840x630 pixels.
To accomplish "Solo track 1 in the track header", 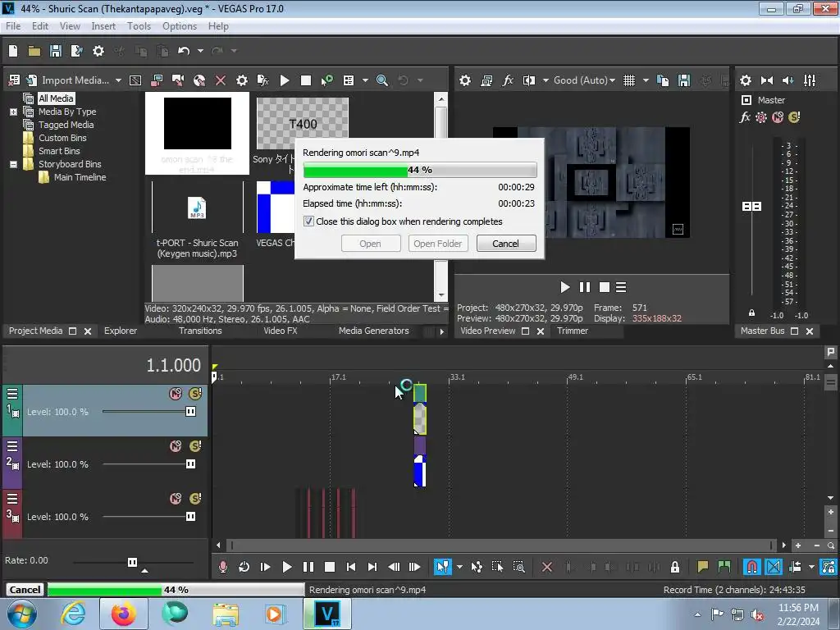I will coord(195,394).
